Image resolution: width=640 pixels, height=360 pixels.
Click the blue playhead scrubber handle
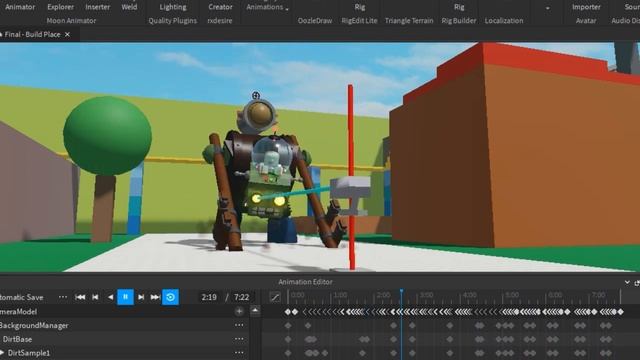point(402,291)
